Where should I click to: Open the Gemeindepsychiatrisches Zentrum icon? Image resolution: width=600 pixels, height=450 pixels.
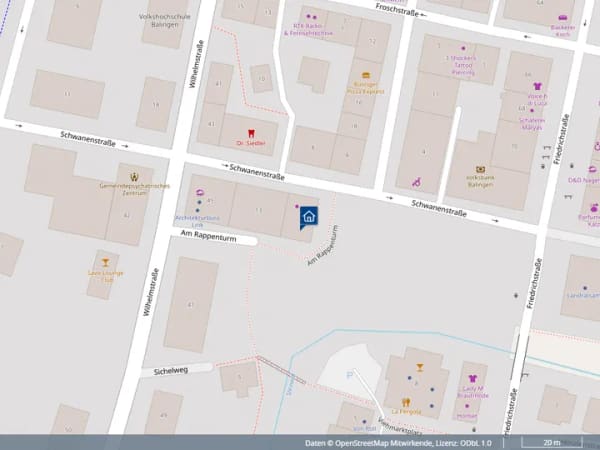click(x=134, y=177)
